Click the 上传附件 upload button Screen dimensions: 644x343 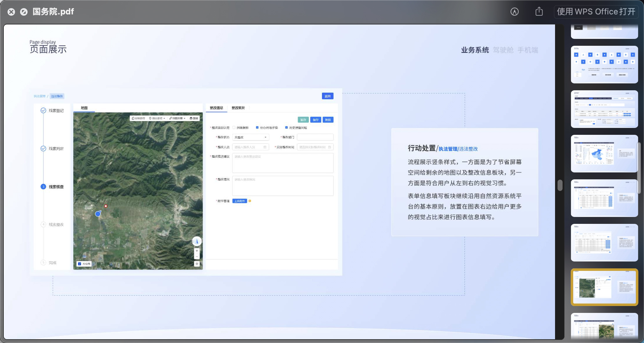(x=240, y=201)
